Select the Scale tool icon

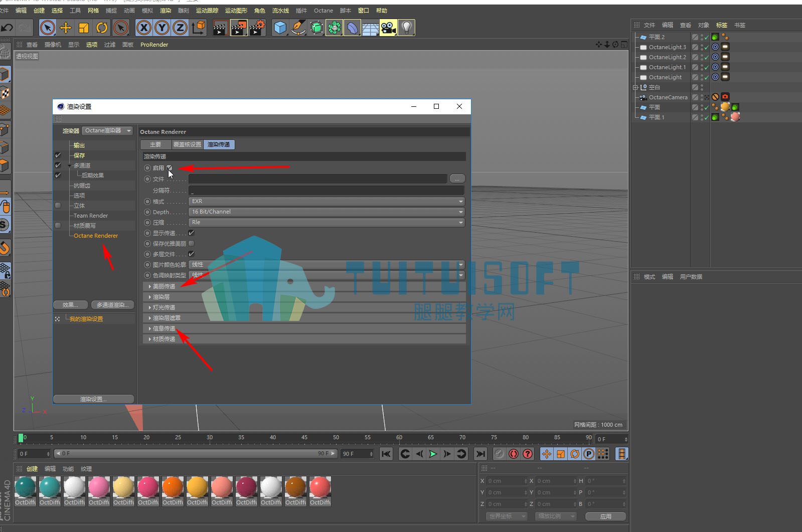tap(84, 28)
